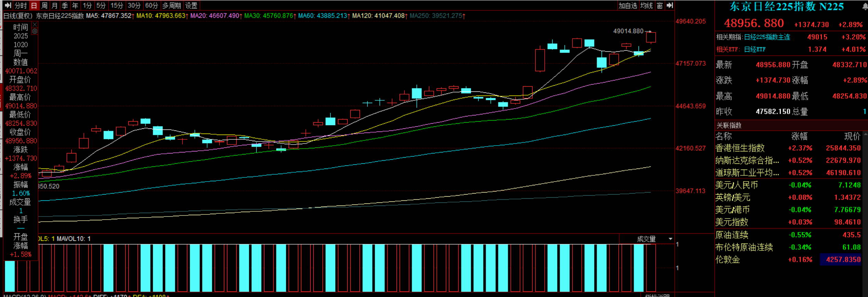Expand the 成交量 indicator dropdown
Screen dimensions: 868x297
670,239
